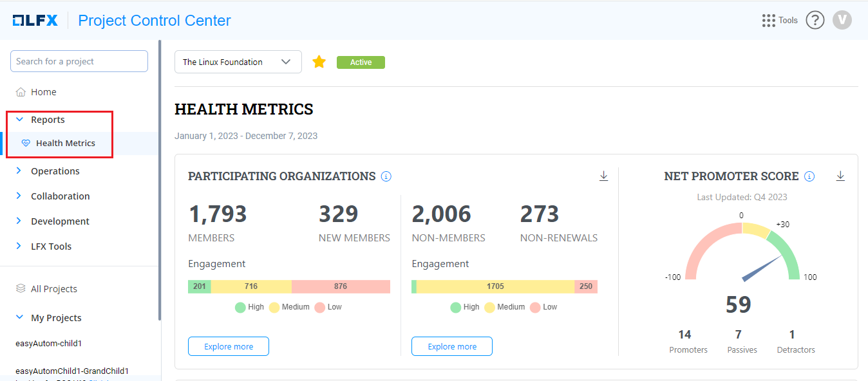Image resolution: width=868 pixels, height=381 pixels.
Task: Click the Search for a project field
Action: [79, 61]
